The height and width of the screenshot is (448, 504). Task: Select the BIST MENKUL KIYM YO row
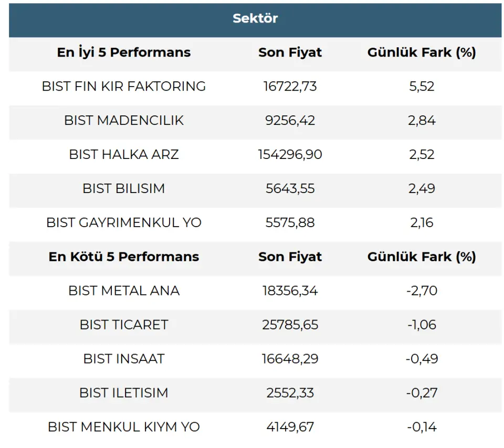pos(124,427)
